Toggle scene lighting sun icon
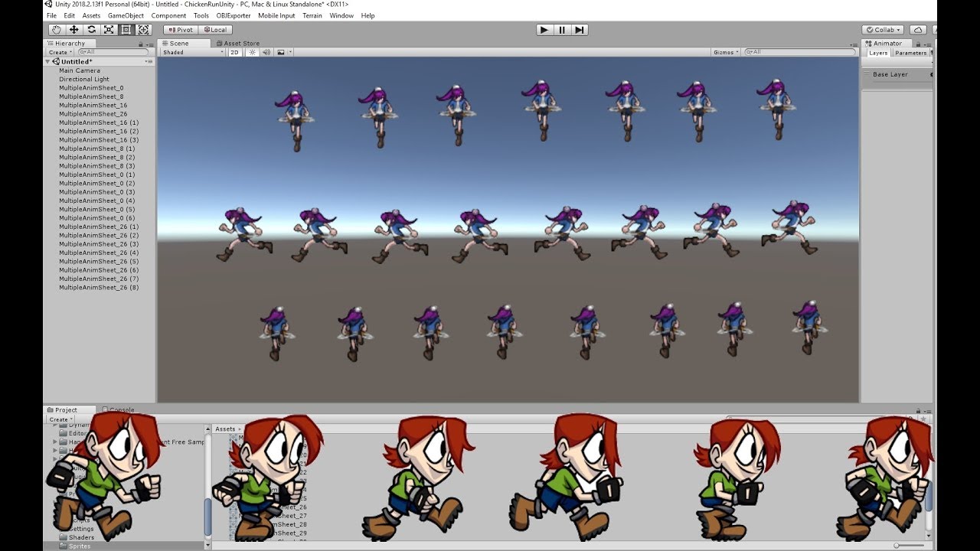 [251, 52]
